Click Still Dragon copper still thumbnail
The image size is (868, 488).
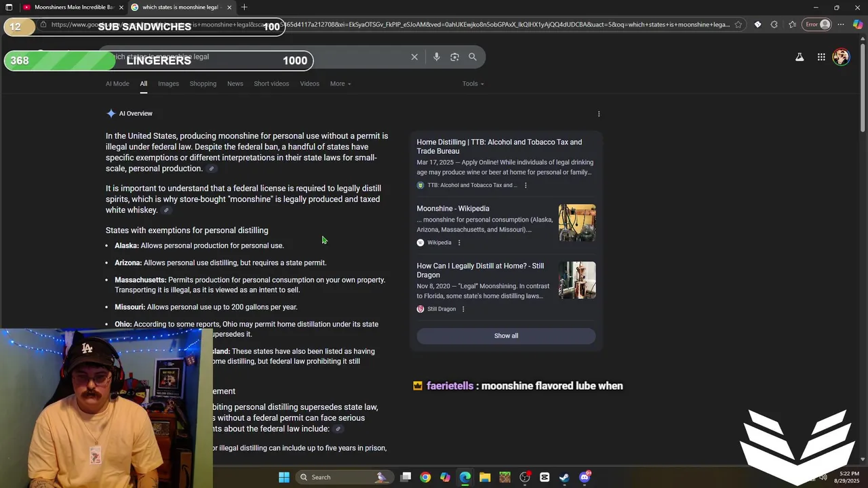click(577, 281)
